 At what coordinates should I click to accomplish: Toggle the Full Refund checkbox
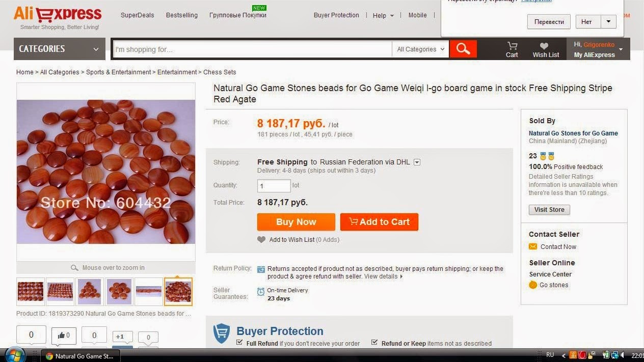[239, 343]
